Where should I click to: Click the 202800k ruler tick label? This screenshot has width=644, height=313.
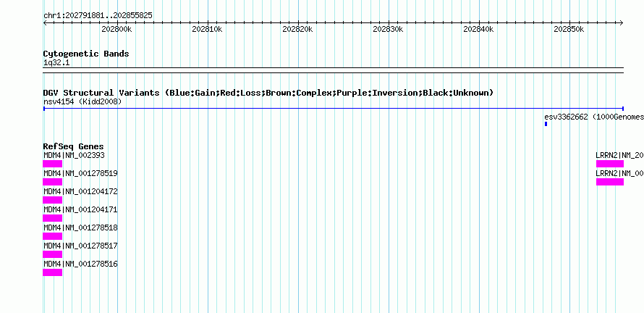pyautogui.click(x=116, y=29)
